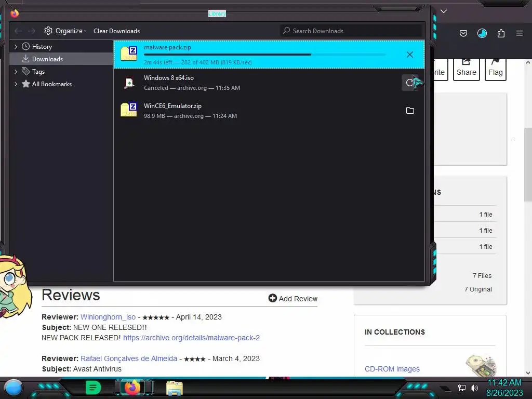Open the Start orb on the taskbar
This screenshot has height=399, width=532.
click(x=14, y=388)
